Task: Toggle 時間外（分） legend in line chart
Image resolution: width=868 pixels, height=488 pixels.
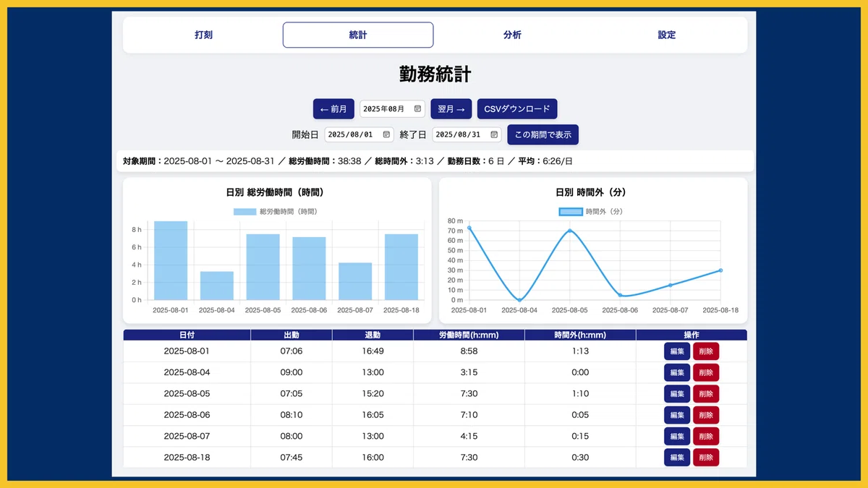Action: click(591, 212)
